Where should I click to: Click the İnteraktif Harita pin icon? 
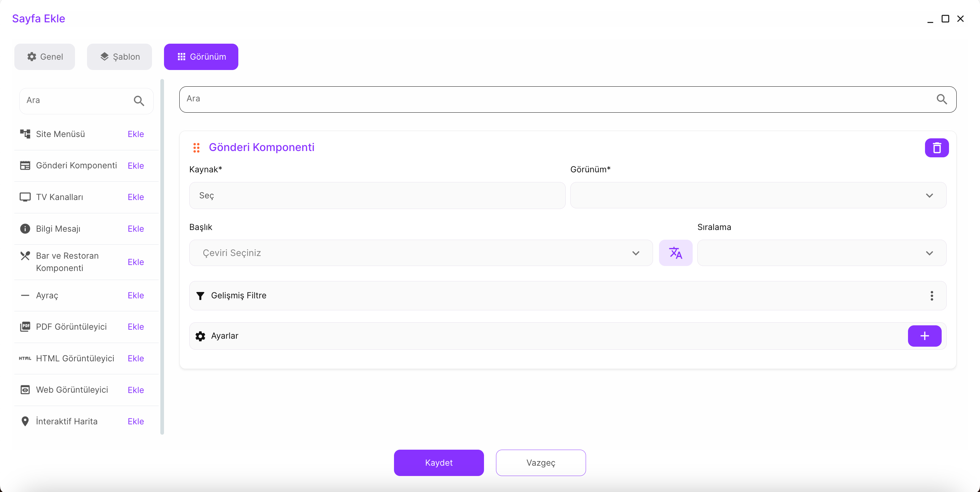coord(25,421)
